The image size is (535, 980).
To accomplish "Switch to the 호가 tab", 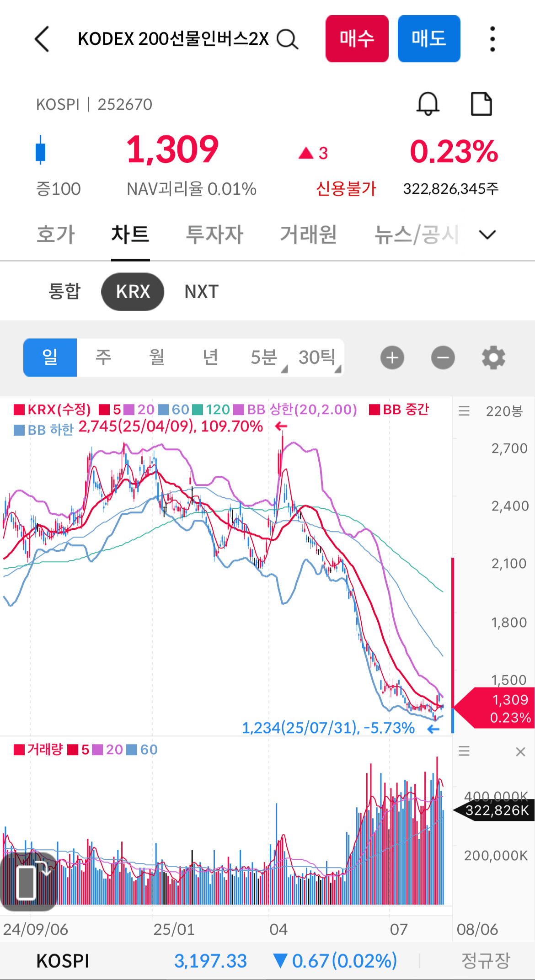I will pyautogui.click(x=56, y=234).
